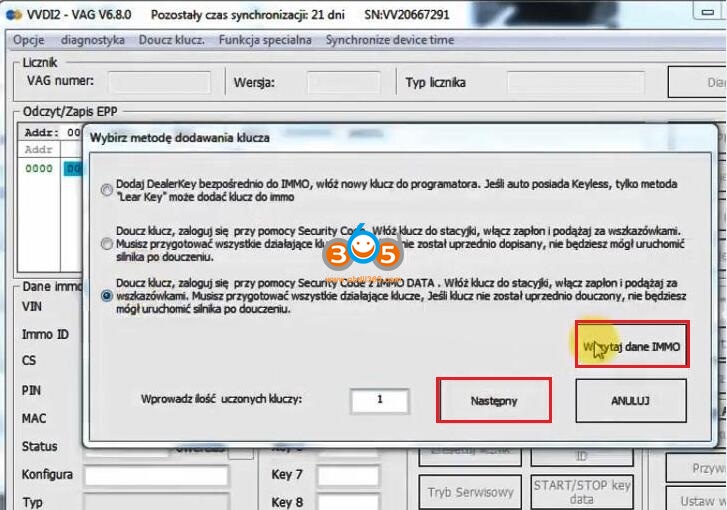Click the Wczytaj dane IMMO button

pyautogui.click(x=632, y=344)
